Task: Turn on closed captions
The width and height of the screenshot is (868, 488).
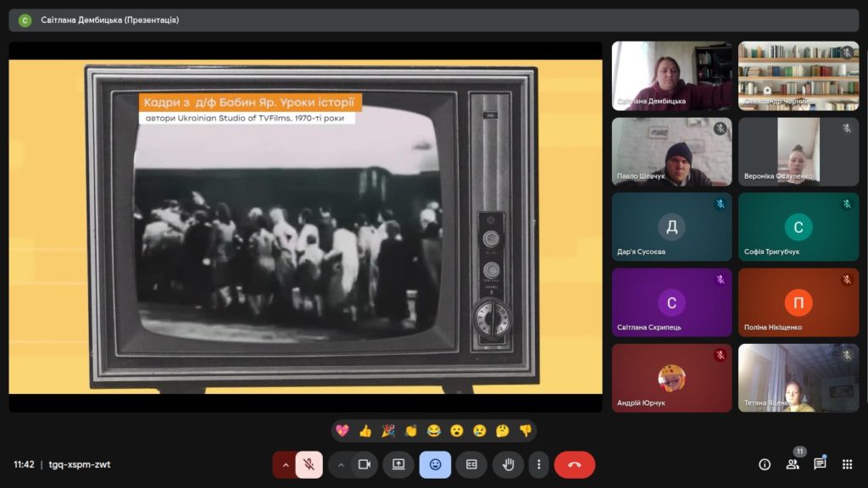Action: tap(471, 464)
